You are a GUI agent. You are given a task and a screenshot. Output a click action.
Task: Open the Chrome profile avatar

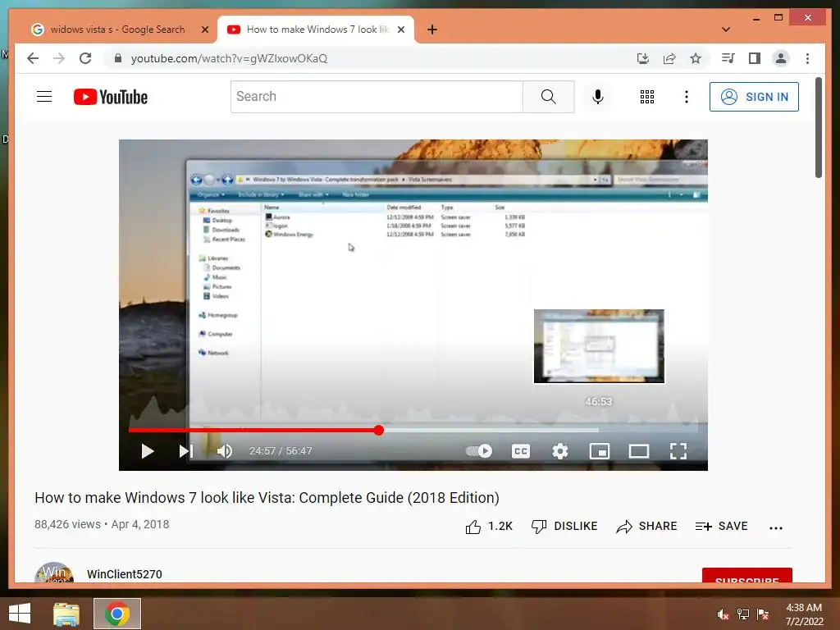coord(781,58)
